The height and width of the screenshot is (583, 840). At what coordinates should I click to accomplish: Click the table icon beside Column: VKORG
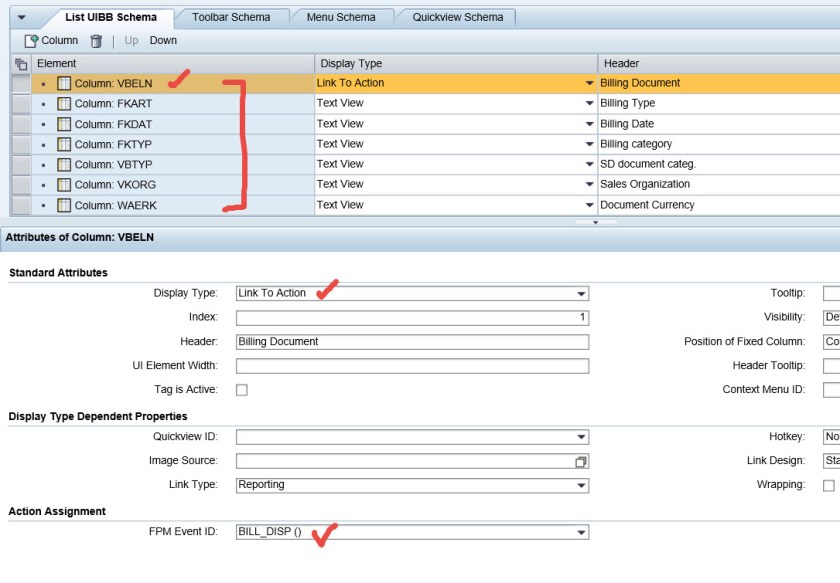click(64, 185)
